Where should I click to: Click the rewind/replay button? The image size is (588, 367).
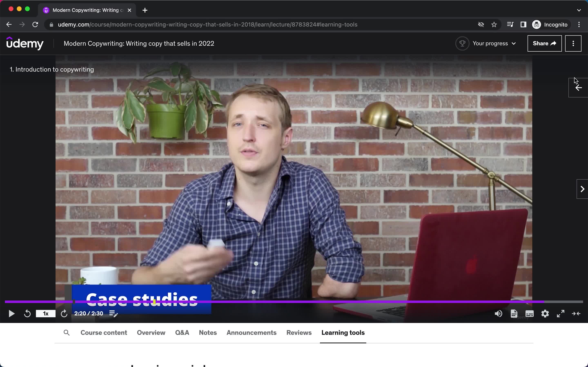[x=27, y=313]
